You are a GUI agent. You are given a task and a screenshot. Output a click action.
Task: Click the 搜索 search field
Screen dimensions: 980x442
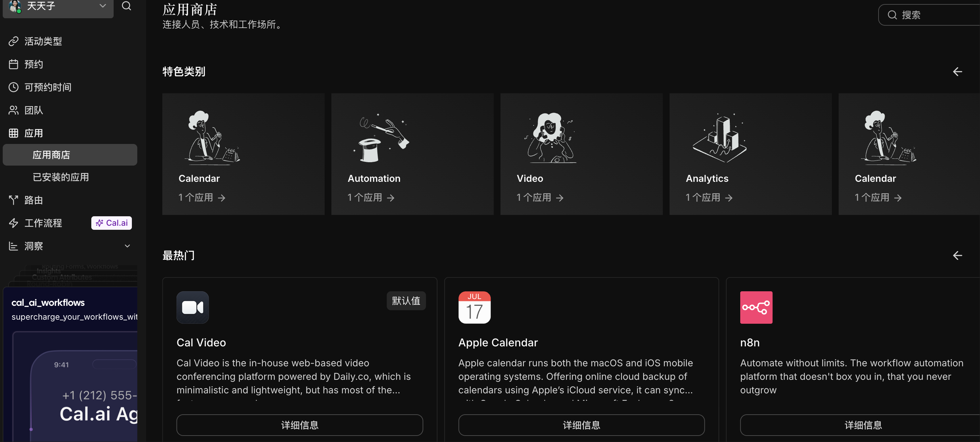(929, 15)
